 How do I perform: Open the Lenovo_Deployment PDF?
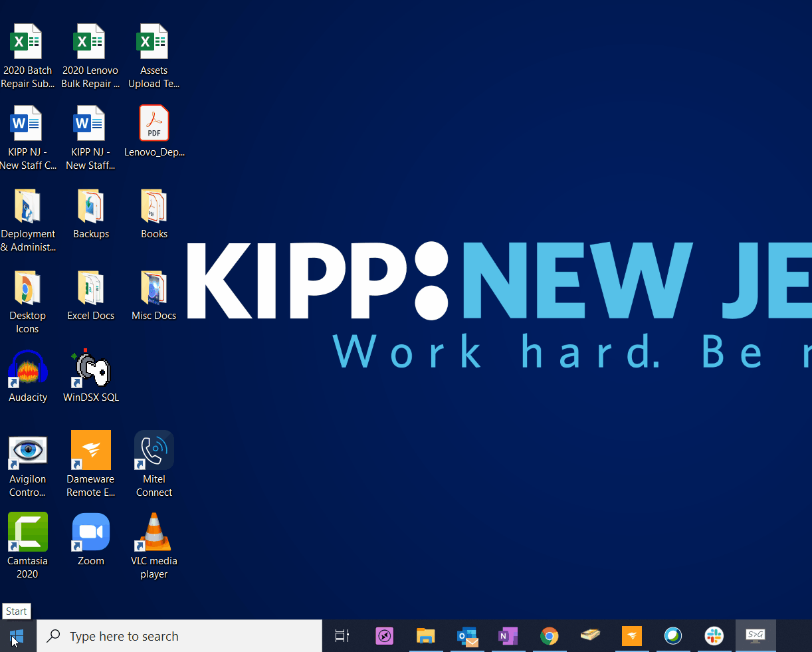coord(153,123)
